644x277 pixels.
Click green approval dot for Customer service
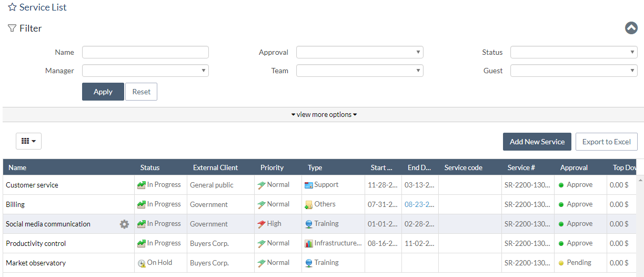coord(561,185)
